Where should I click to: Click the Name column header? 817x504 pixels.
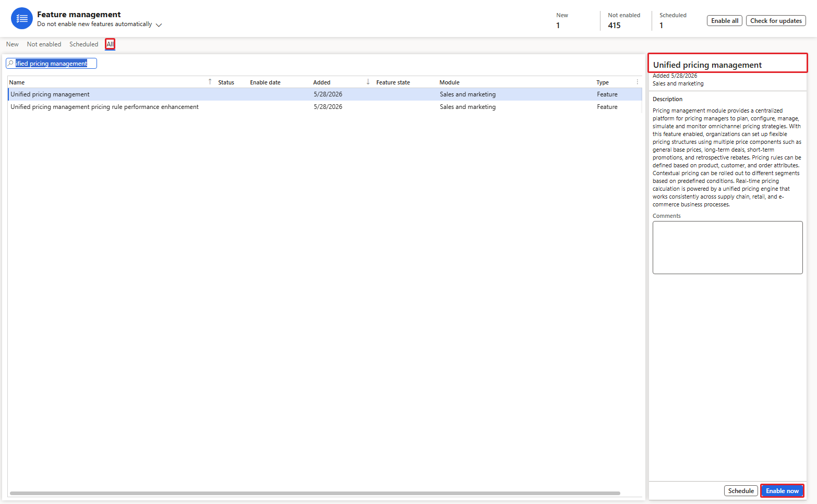(17, 82)
